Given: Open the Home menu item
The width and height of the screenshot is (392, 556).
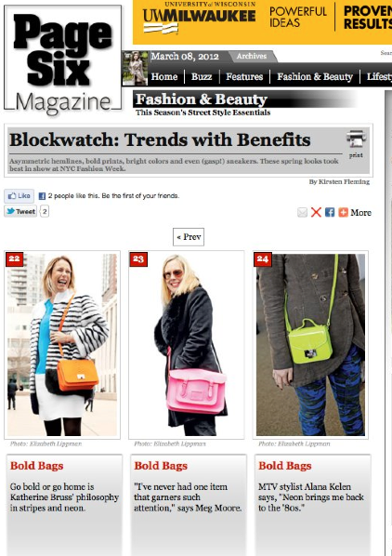Looking at the screenshot, I should point(164,76).
